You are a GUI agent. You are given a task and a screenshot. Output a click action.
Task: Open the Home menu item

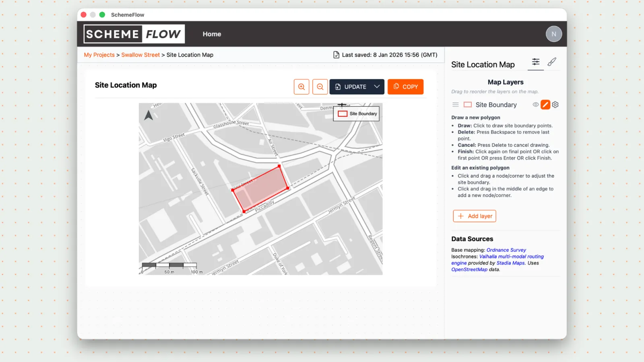click(212, 34)
